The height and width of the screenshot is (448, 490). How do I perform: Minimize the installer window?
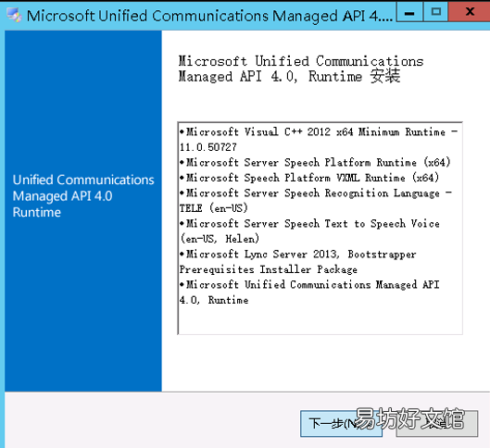[x=409, y=12]
